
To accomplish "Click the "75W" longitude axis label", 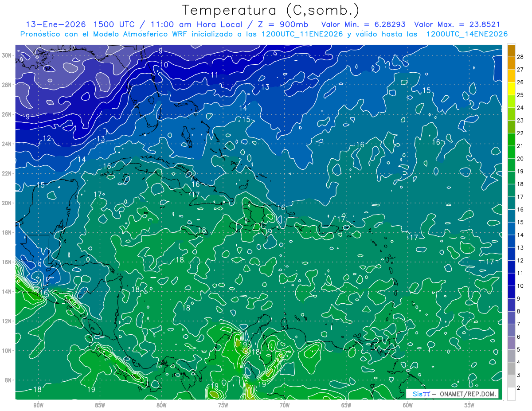I will pos(223,405).
